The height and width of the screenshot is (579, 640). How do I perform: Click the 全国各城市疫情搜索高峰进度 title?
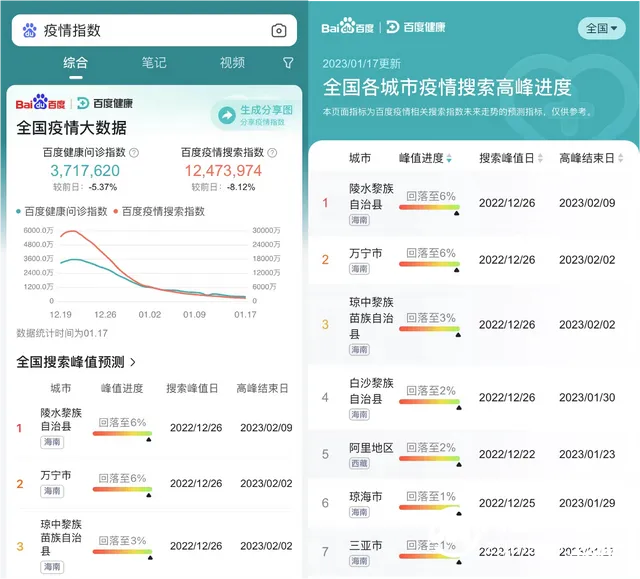click(x=447, y=87)
